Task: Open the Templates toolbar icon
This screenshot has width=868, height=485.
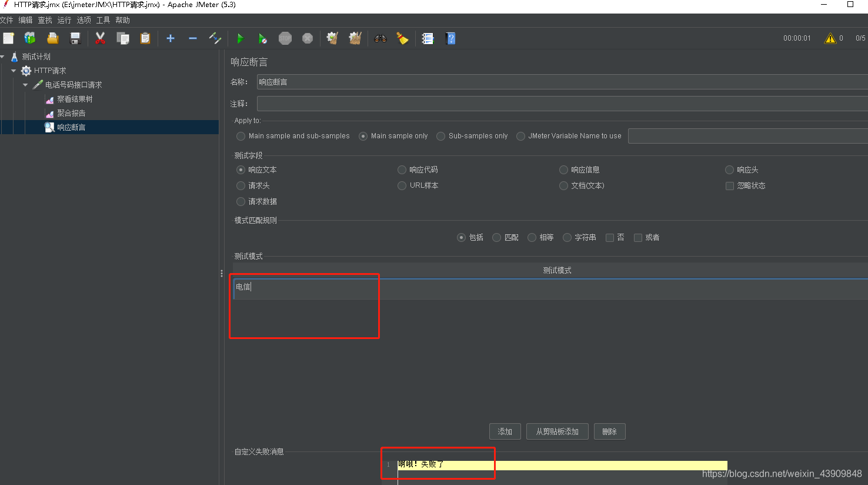Action: click(x=30, y=38)
